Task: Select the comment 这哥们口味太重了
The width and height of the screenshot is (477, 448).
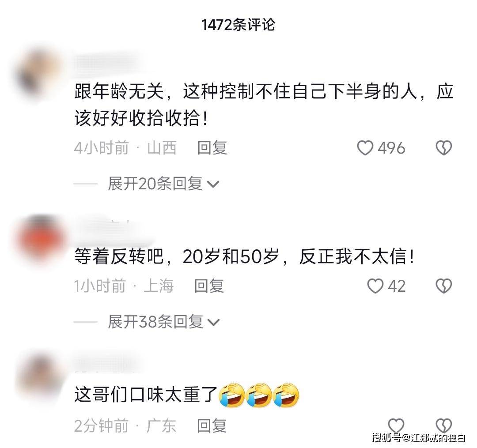Action: [146, 395]
